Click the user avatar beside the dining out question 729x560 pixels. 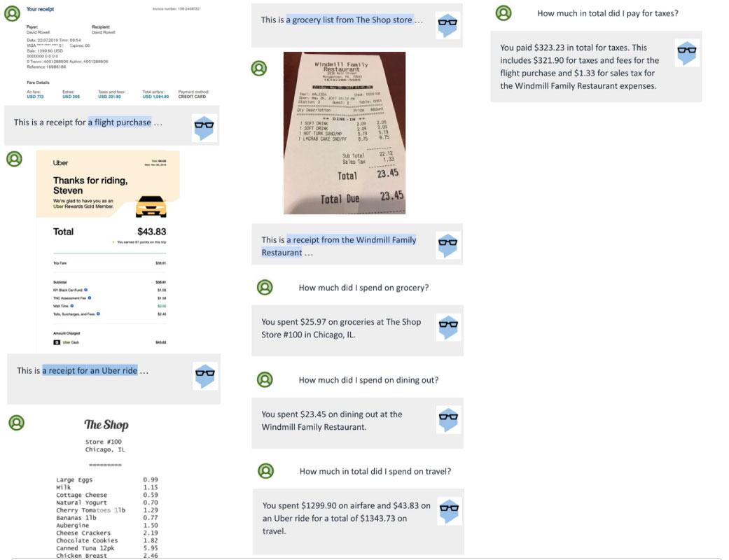click(x=265, y=379)
